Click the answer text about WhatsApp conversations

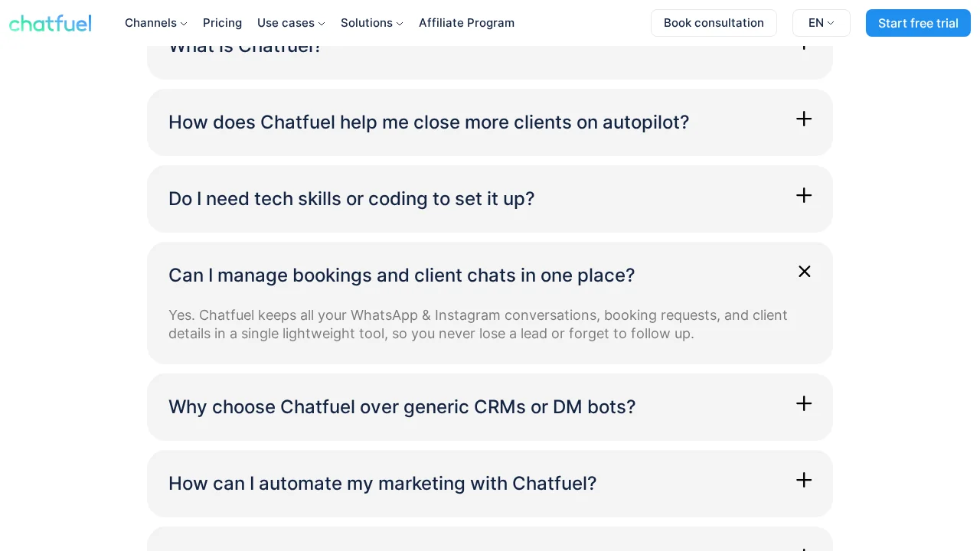pos(478,324)
